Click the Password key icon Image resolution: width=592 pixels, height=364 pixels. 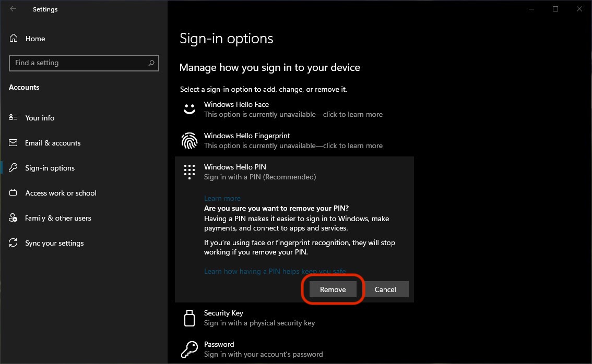pos(189,349)
